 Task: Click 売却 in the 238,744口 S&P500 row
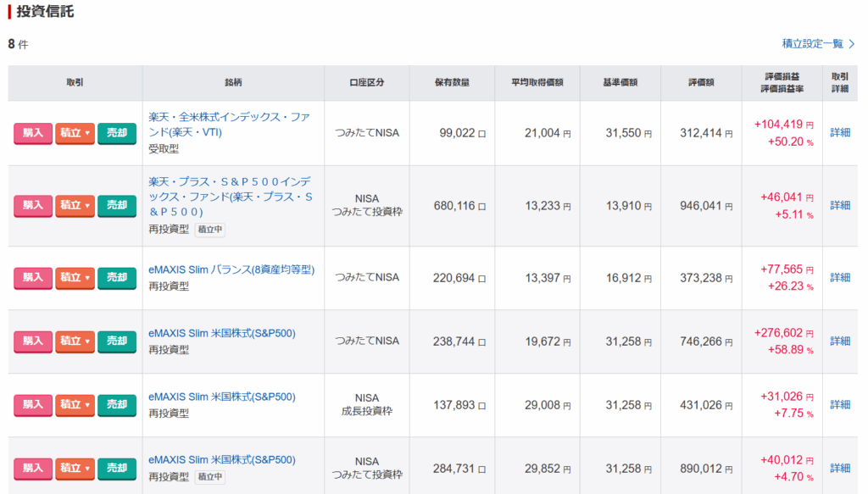point(117,341)
